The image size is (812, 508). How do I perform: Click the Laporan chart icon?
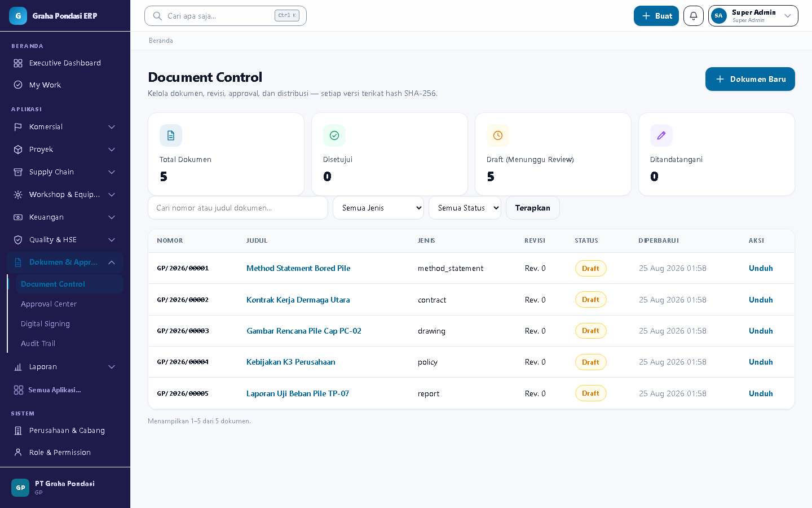[18, 367]
